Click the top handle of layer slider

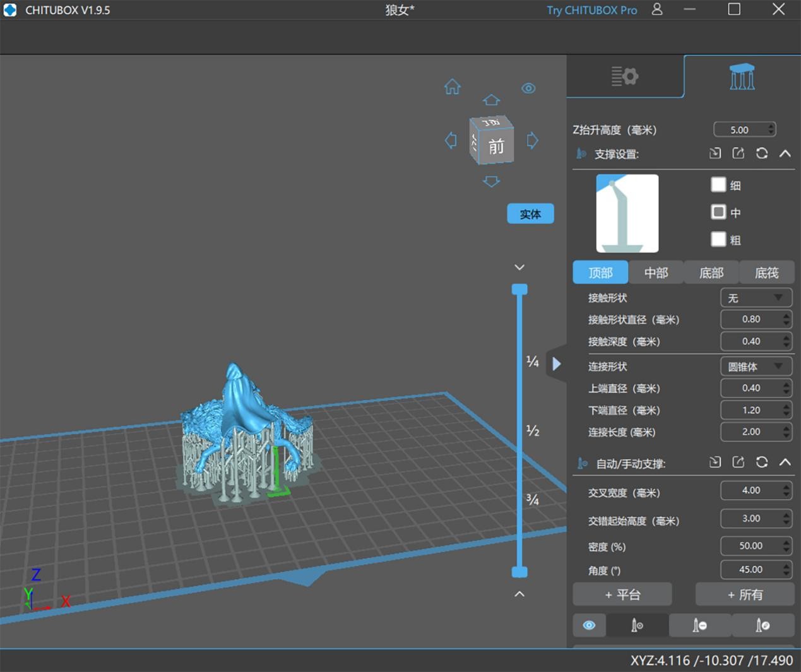point(519,290)
